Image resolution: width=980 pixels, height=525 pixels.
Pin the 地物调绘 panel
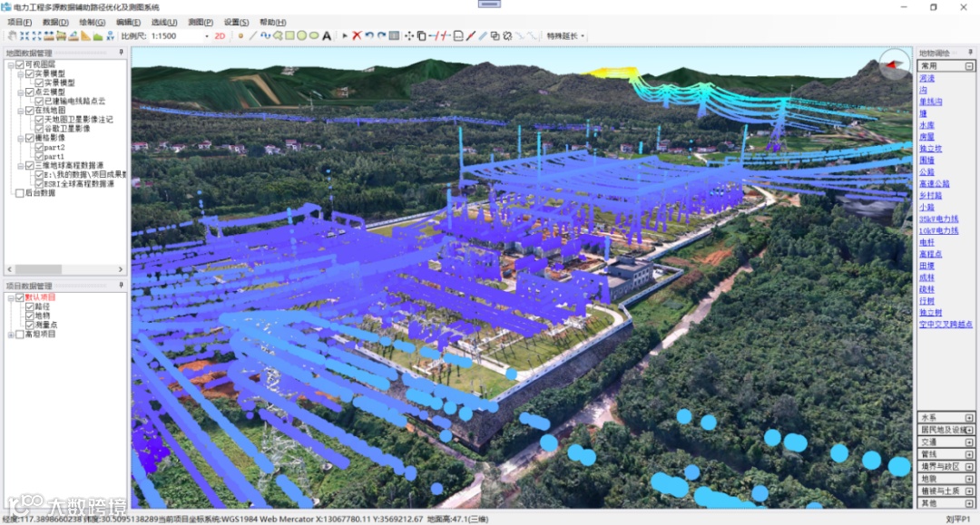tap(971, 53)
